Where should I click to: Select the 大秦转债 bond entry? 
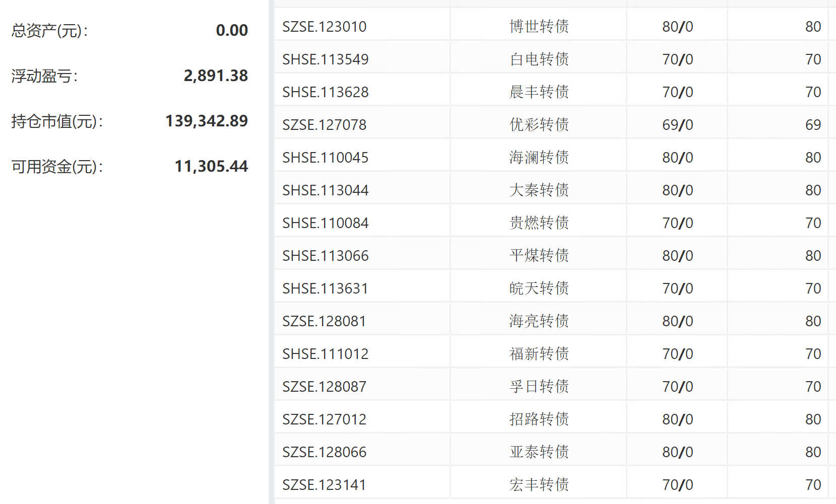[x=539, y=190]
